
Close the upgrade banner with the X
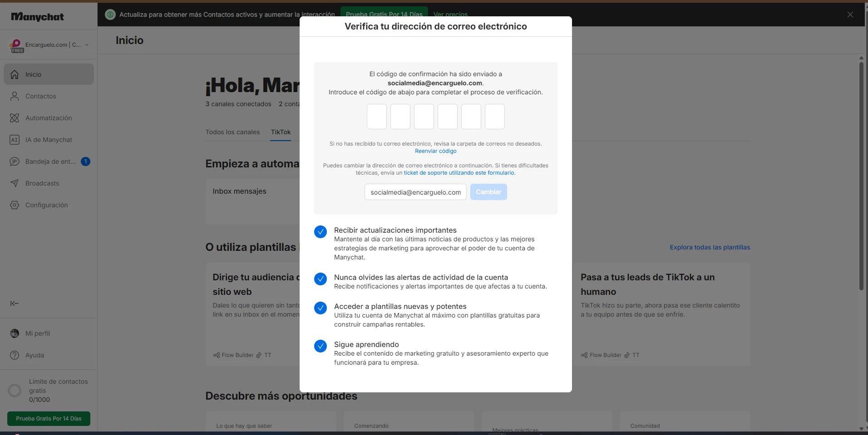point(850,15)
